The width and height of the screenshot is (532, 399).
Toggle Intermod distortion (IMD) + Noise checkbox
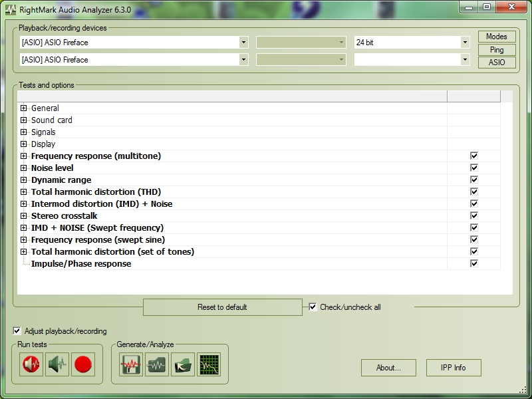(x=474, y=203)
